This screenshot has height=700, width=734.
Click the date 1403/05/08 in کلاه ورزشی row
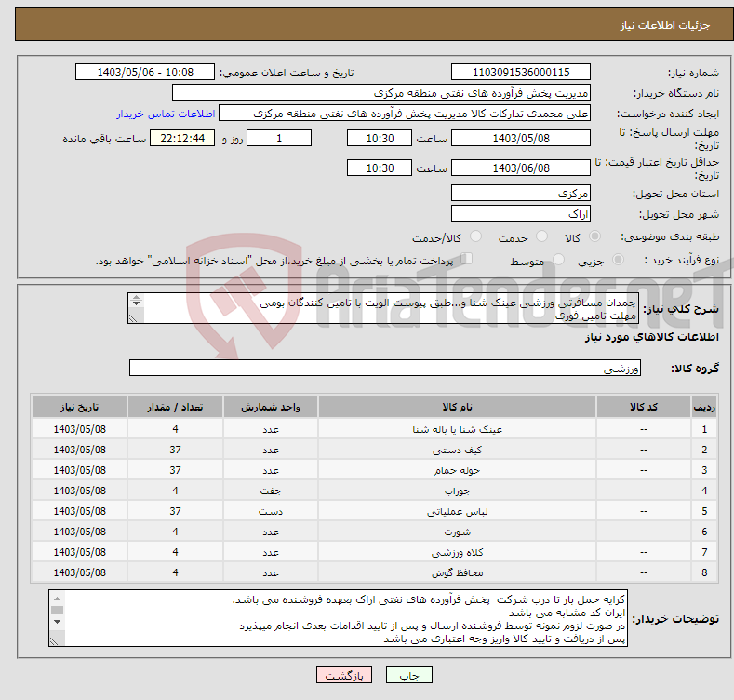coord(80,552)
